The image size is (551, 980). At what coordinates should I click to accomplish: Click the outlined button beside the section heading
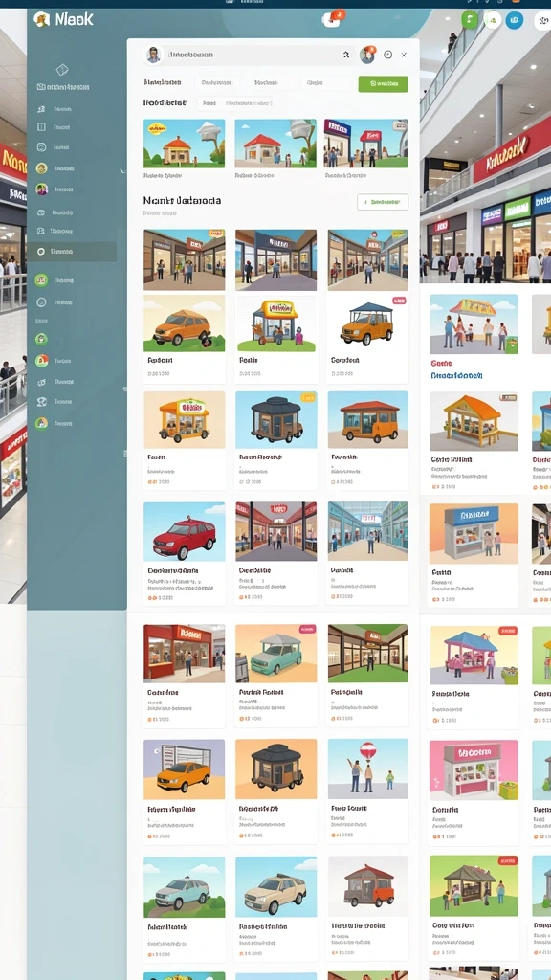click(x=383, y=202)
